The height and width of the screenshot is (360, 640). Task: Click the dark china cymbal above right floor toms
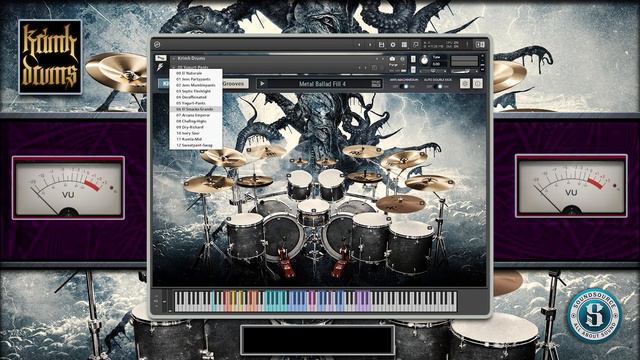click(x=400, y=203)
